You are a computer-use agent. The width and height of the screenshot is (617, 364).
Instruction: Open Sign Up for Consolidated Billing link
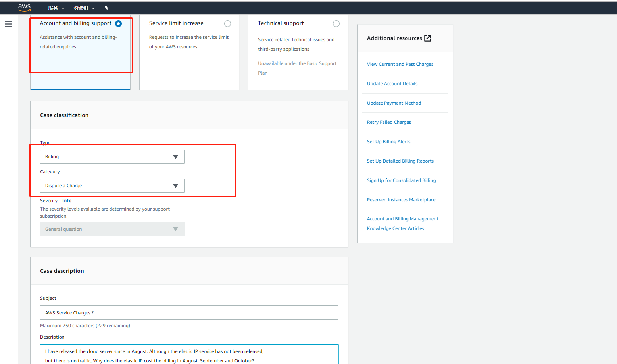[401, 180]
